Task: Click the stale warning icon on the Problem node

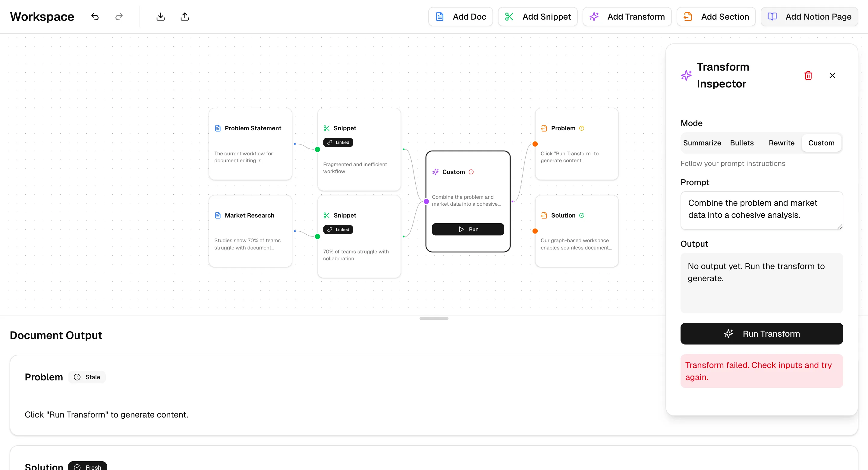Action: point(582,128)
